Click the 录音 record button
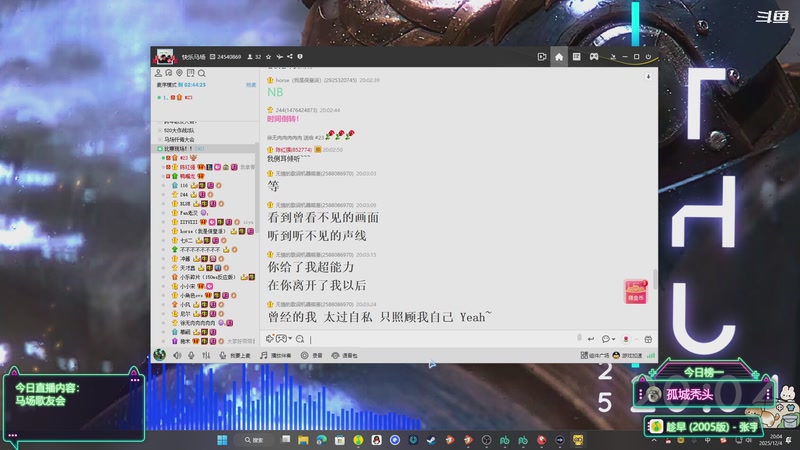The image size is (800, 450). (311, 355)
